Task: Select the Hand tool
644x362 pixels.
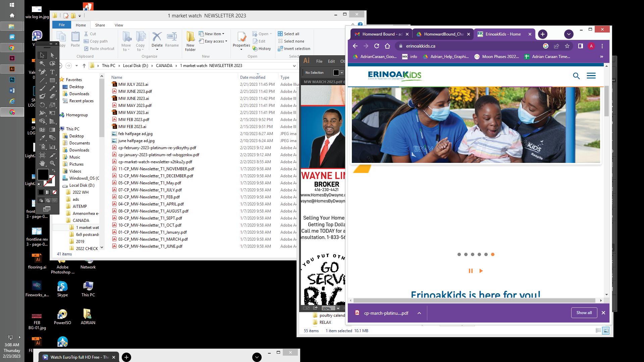Action: coord(42,163)
